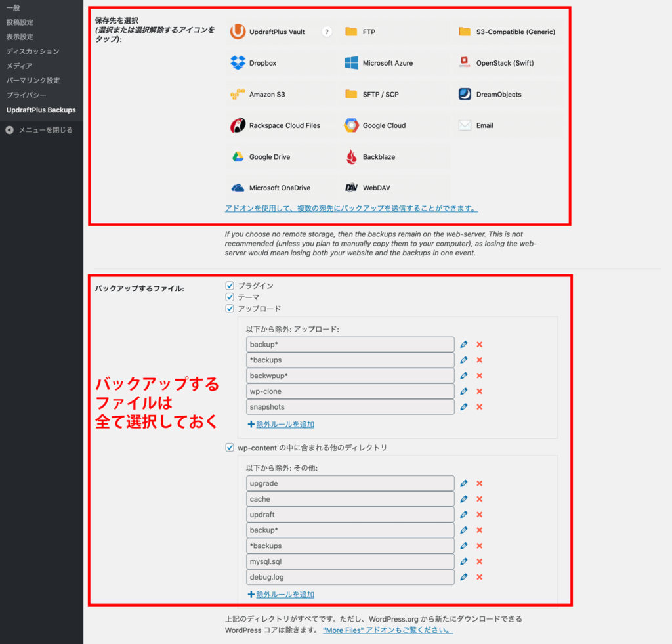Edit the upgrade exclusion rule

464,483
